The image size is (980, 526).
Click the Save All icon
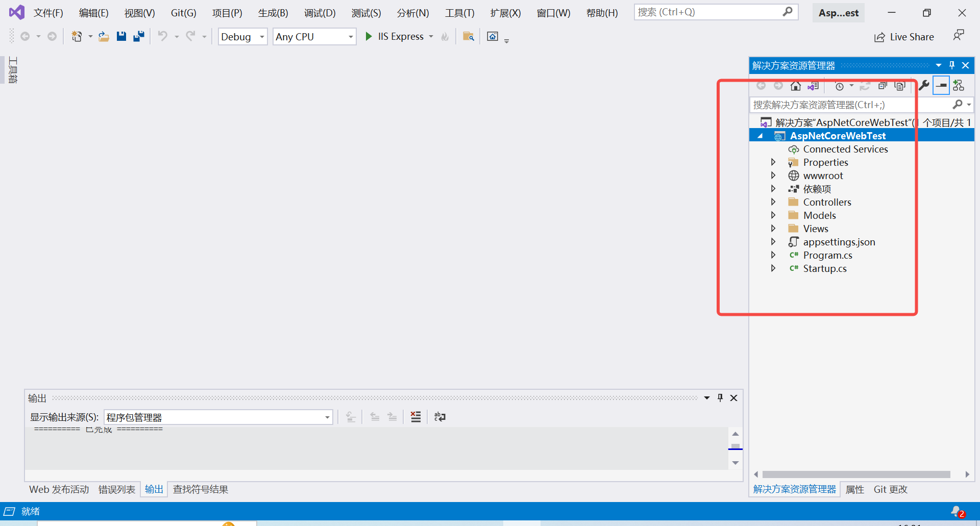[139, 36]
